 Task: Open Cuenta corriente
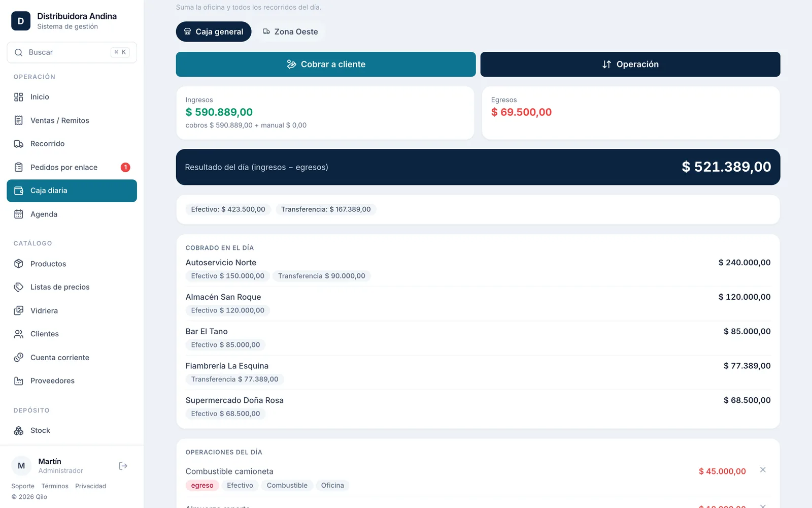click(x=72, y=358)
